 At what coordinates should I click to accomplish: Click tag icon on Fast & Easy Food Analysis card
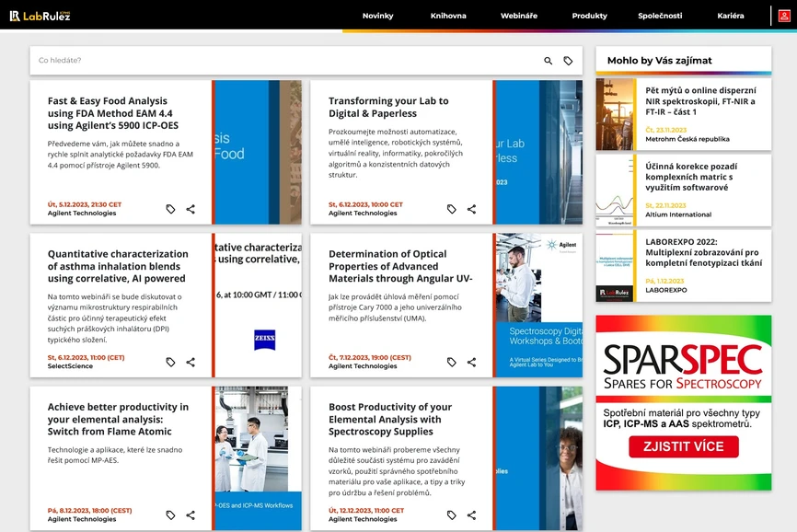pos(171,209)
